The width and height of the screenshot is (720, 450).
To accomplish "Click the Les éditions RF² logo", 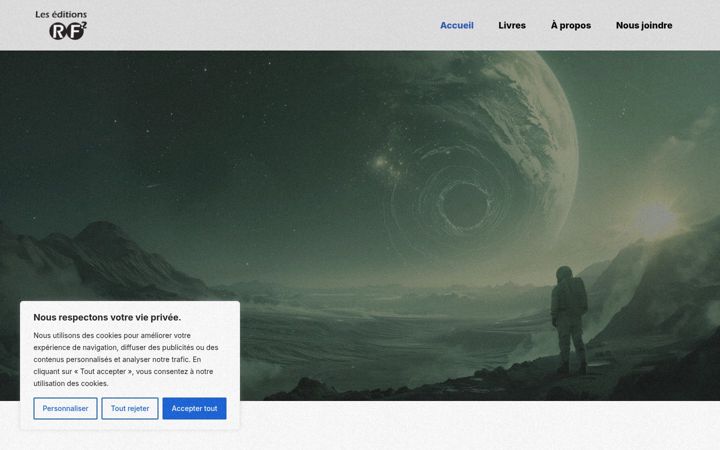I will 61,25.
